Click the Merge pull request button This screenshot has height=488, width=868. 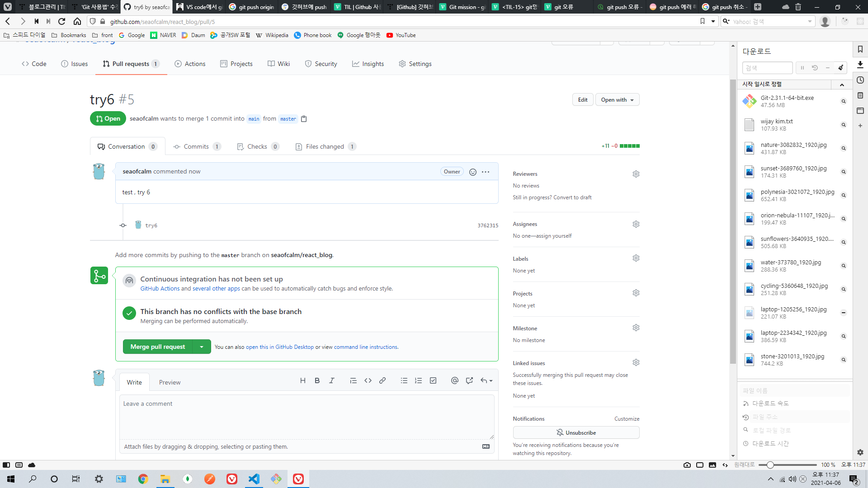coord(158,347)
